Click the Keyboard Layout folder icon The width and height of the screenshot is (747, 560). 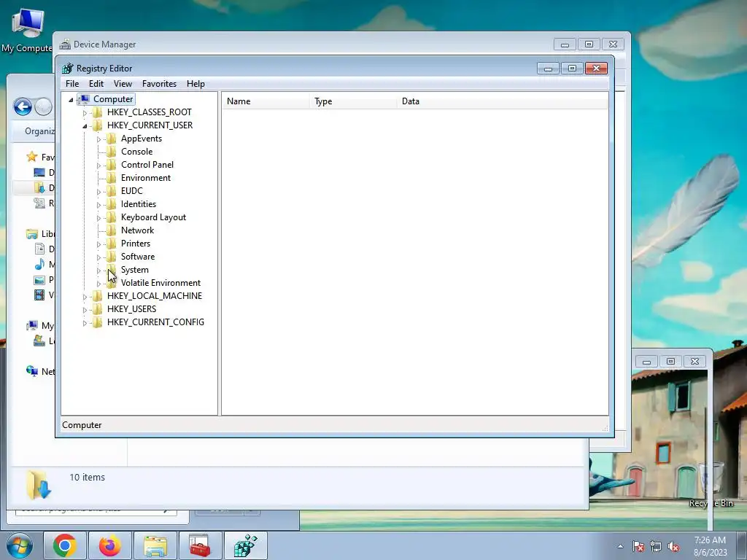click(x=111, y=217)
